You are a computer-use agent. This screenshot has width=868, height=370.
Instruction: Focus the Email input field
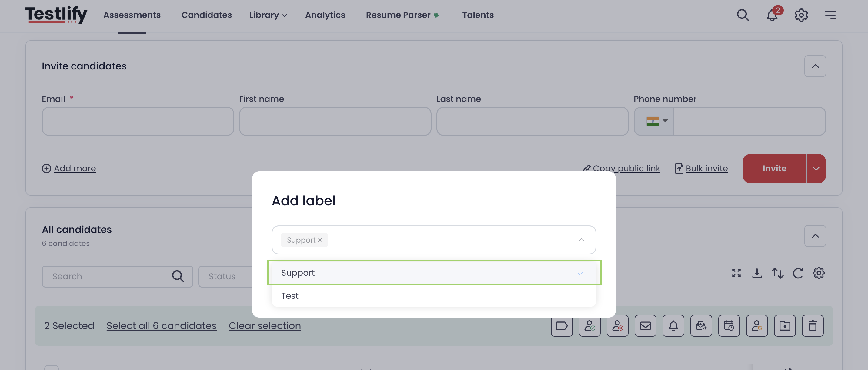138,121
